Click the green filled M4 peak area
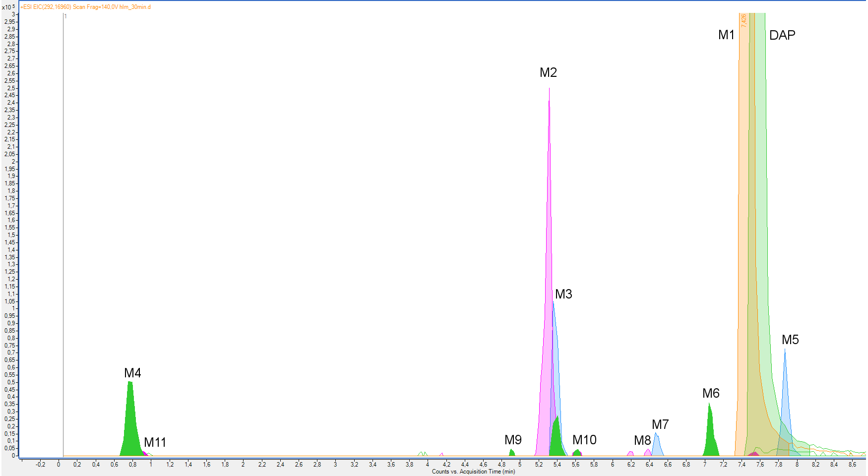 click(x=130, y=426)
